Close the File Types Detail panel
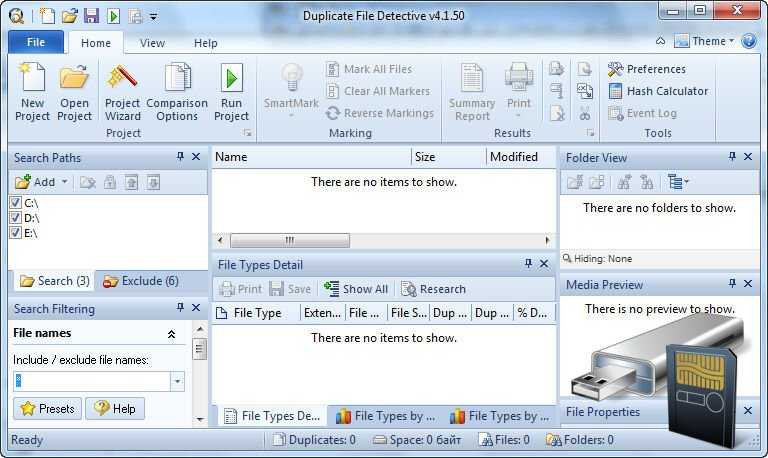This screenshot has width=768, height=458. click(544, 264)
